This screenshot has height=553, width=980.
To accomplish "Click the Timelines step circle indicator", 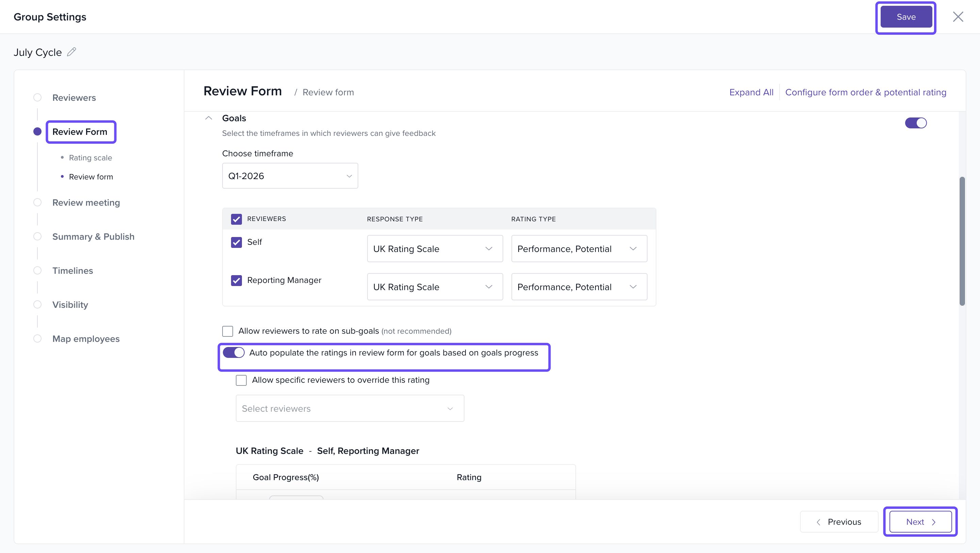I will (x=37, y=271).
